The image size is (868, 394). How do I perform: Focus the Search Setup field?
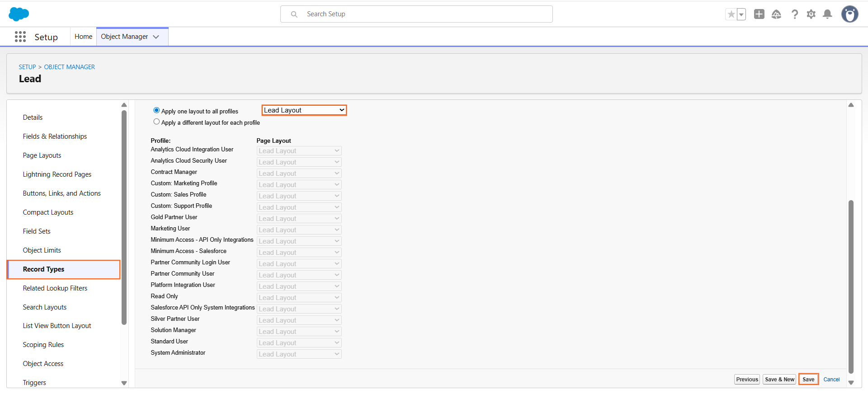click(x=416, y=14)
